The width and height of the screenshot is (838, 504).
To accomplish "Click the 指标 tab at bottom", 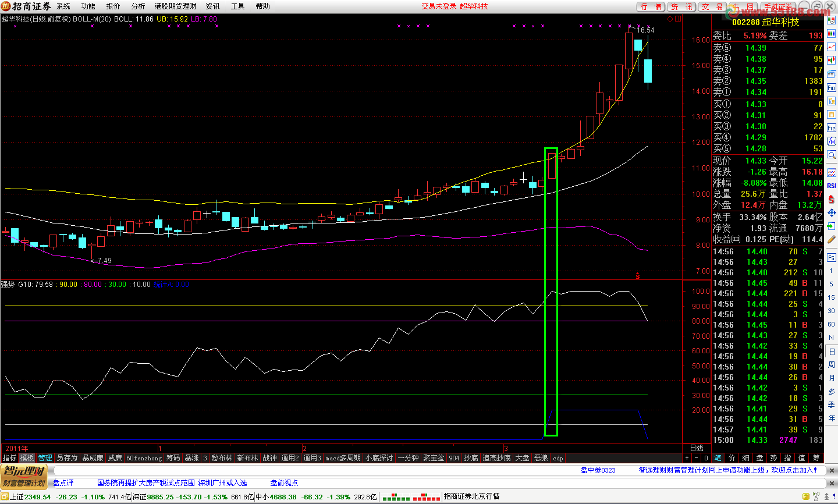I will (9, 458).
